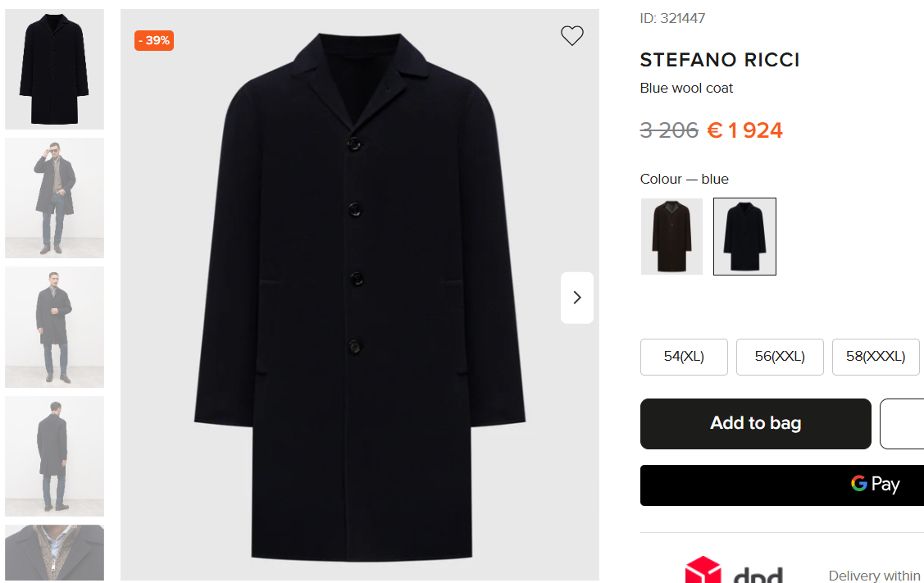Screen dimensions: 924x583
Task: Click the dpd delivery logo
Action: [x=733, y=572]
